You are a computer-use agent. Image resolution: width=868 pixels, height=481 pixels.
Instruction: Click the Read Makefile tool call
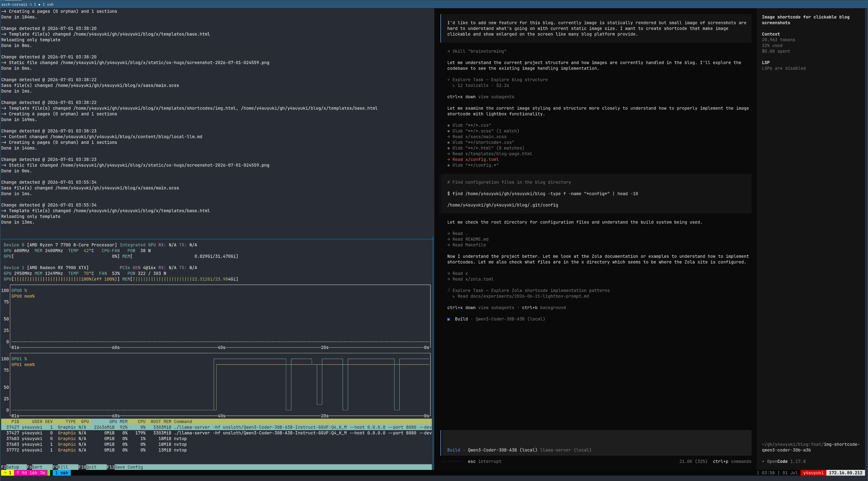pyautogui.click(x=466, y=245)
